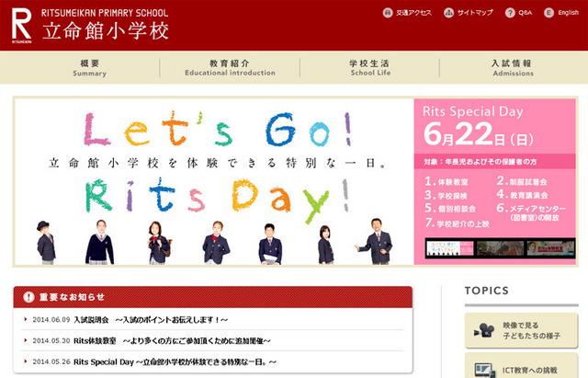This screenshot has height=378, width=588.
Task: Click the red arrow bullet for 2014.06.09
Action: (26, 319)
